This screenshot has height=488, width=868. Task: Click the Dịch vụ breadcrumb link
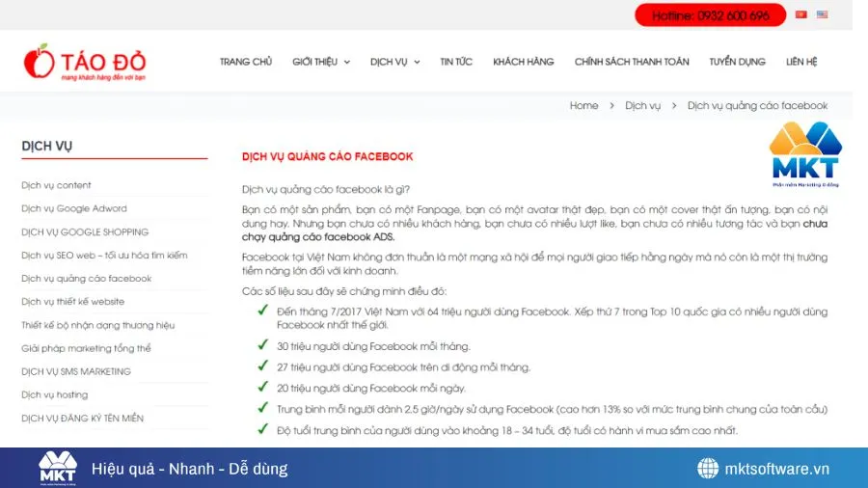tap(642, 105)
